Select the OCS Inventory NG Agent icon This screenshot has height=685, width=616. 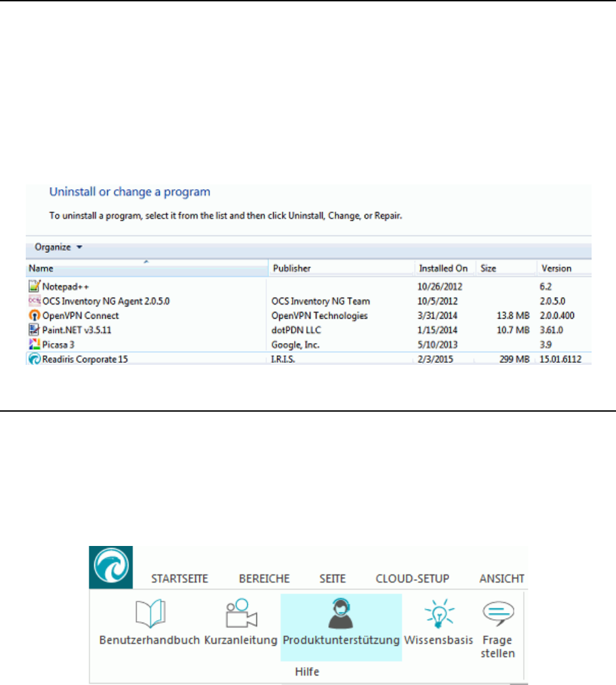click(35, 300)
